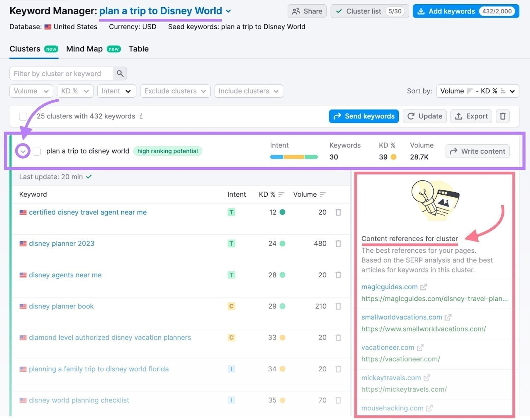Check the plan a trip to disney world cluster
The height and width of the screenshot is (420, 530).
pyautogui.click(x=37, y=151)
